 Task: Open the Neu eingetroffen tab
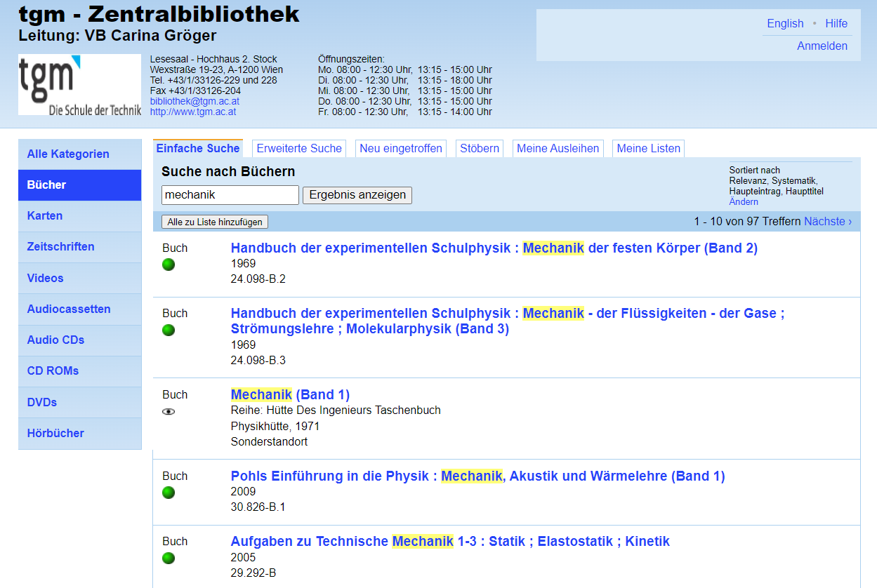click(401, 148)
